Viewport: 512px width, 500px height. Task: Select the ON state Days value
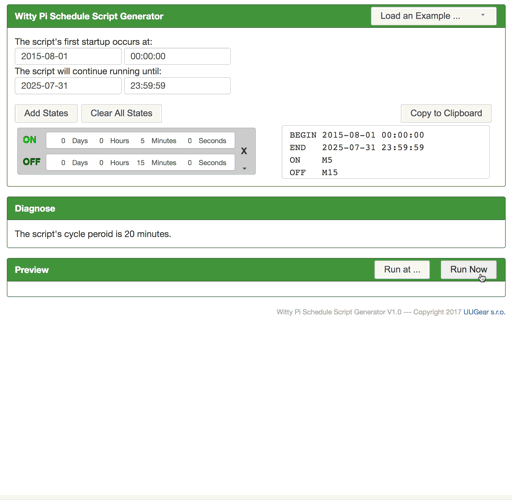tap(63, 141)
